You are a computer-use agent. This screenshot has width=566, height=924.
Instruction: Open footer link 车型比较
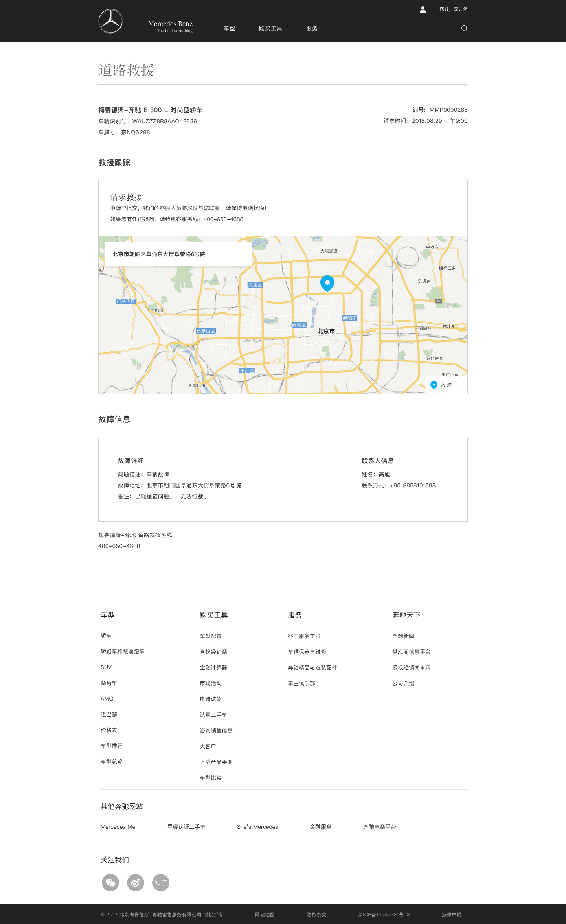point(211,778)
